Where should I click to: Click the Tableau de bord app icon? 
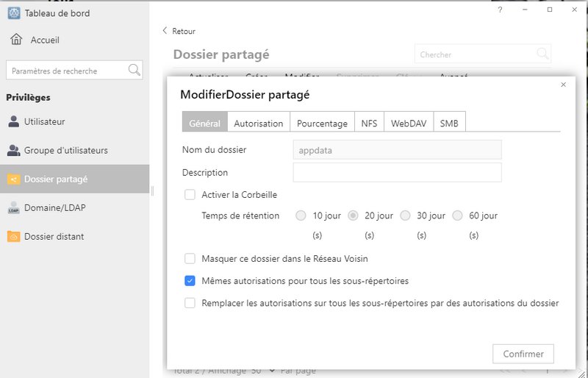click(13, 13)
